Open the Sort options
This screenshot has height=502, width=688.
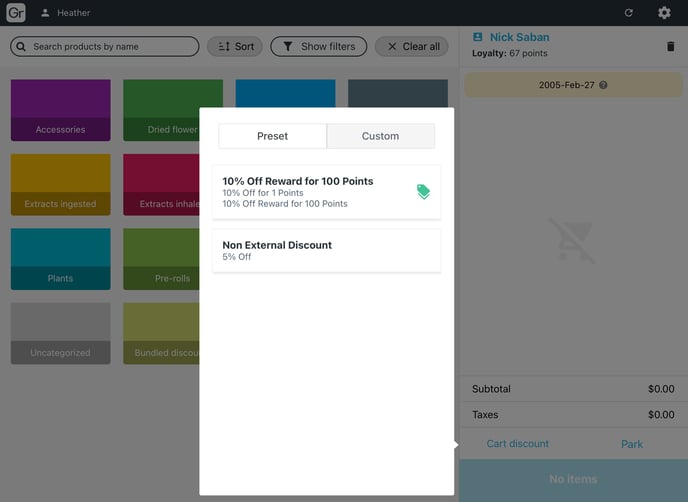[234, 47]
